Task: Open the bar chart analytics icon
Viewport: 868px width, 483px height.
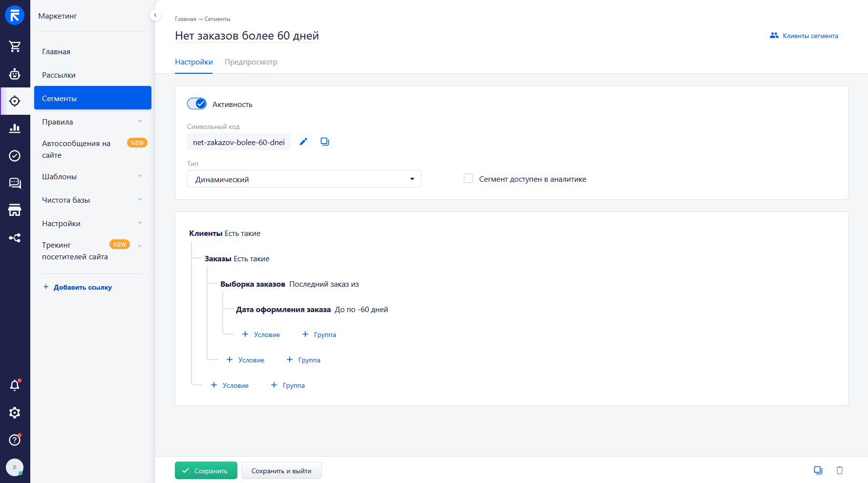Action: (x=15, y=128)
